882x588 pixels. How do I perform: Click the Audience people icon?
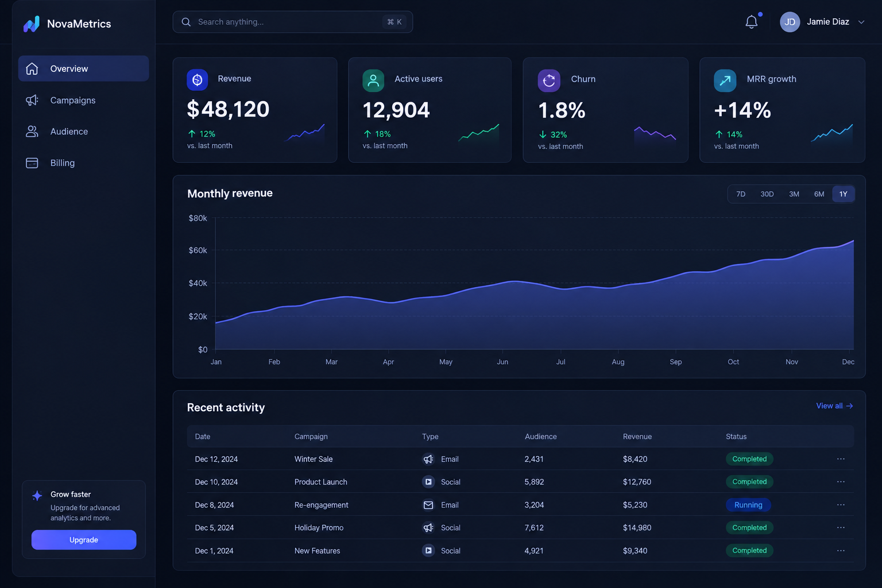pos(32,131)
